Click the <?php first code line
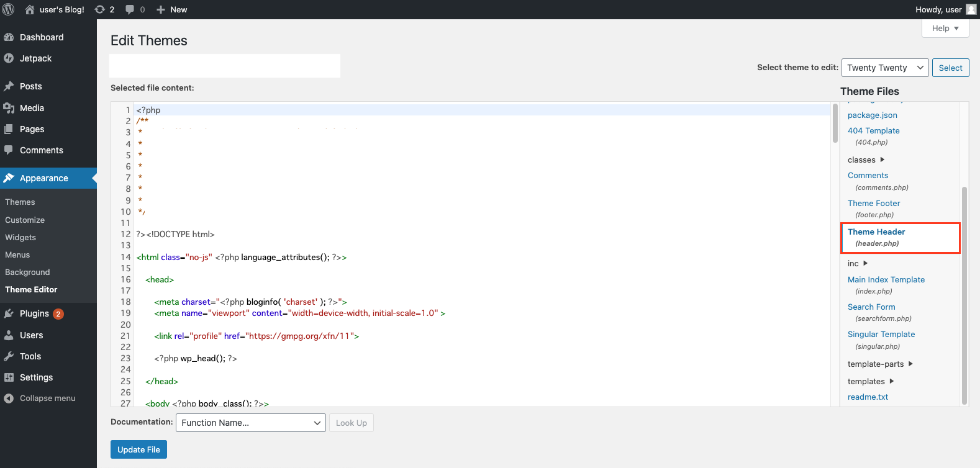The width and height of the screenshot is (980, 468). pyautogui.click(x=148, y=110)
